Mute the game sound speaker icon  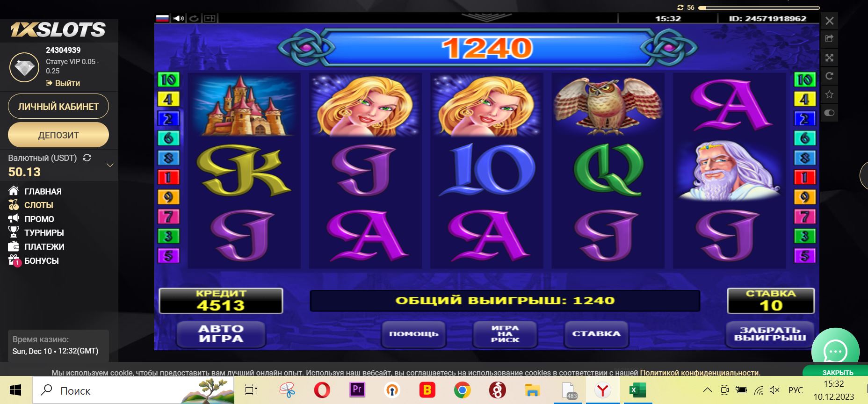pyautogui.click(x=178, y=18)
